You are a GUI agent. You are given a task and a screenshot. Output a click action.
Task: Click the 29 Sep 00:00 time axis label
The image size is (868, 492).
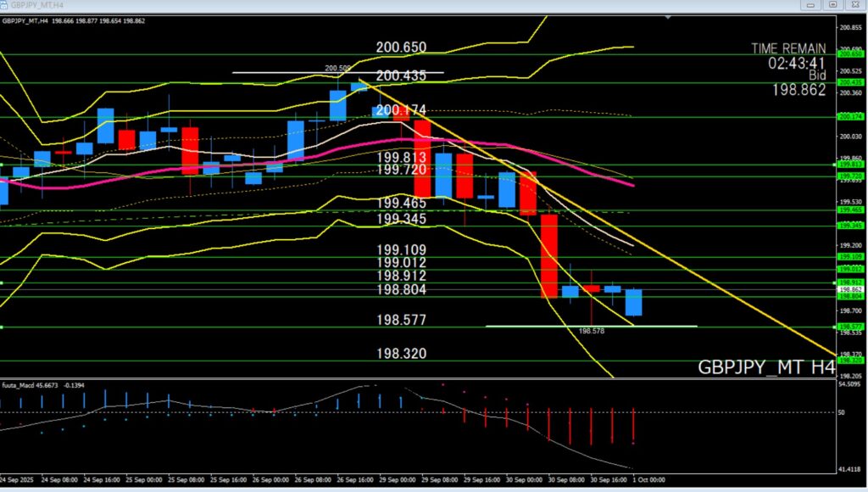[398, 479]
